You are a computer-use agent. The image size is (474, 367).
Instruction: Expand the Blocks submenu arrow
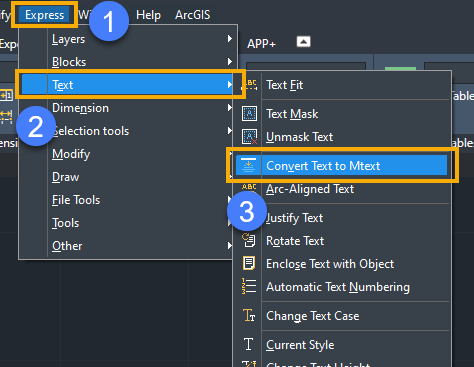click(x=230, y=62)
